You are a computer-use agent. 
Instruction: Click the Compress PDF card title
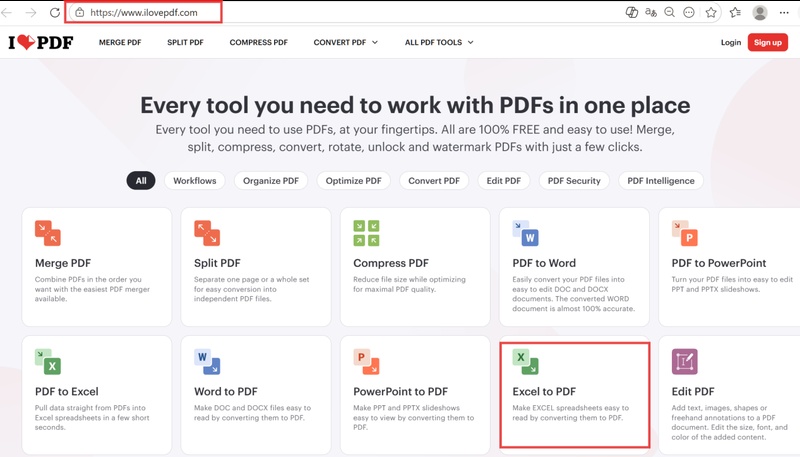391,263
